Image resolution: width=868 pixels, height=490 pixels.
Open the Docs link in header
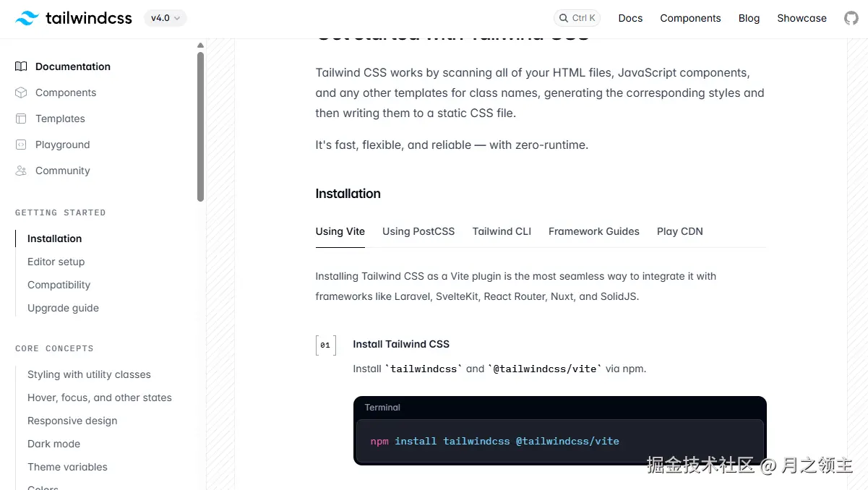pos(630,18)
